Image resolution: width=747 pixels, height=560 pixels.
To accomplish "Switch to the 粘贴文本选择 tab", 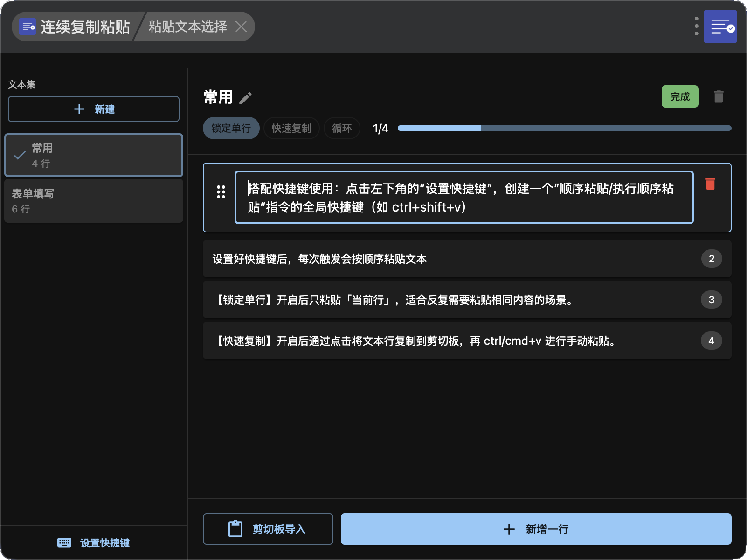I will point(187,27).
